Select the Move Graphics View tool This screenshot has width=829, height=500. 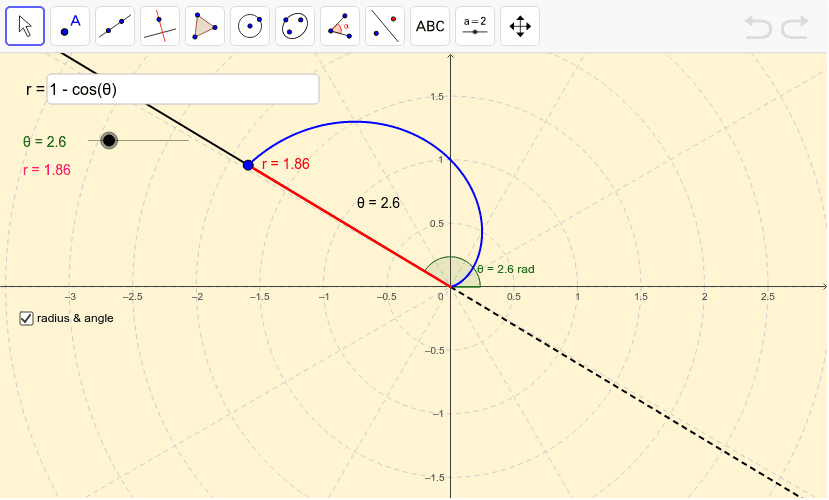pyautogui.click(x=520, y=26)
